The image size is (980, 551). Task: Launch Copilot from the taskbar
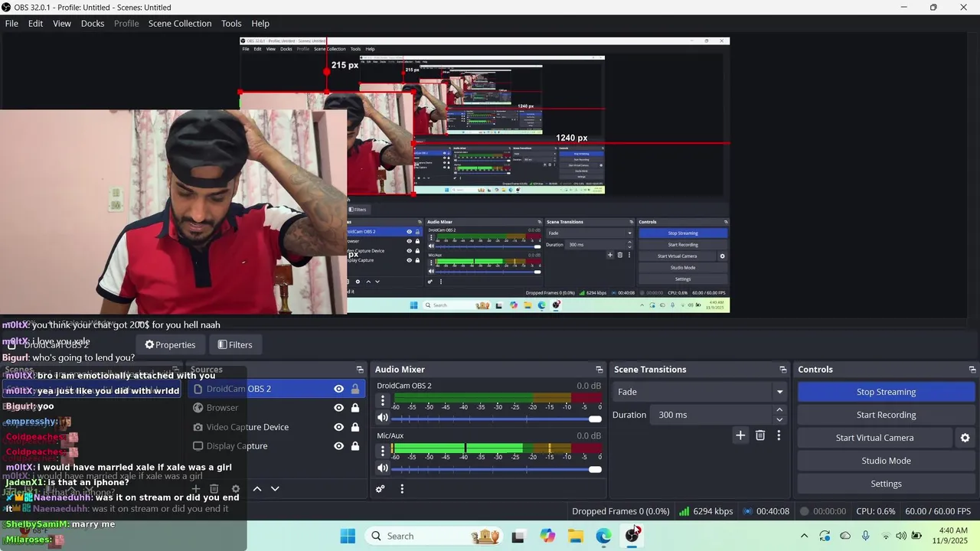click(x=547, y=536)
